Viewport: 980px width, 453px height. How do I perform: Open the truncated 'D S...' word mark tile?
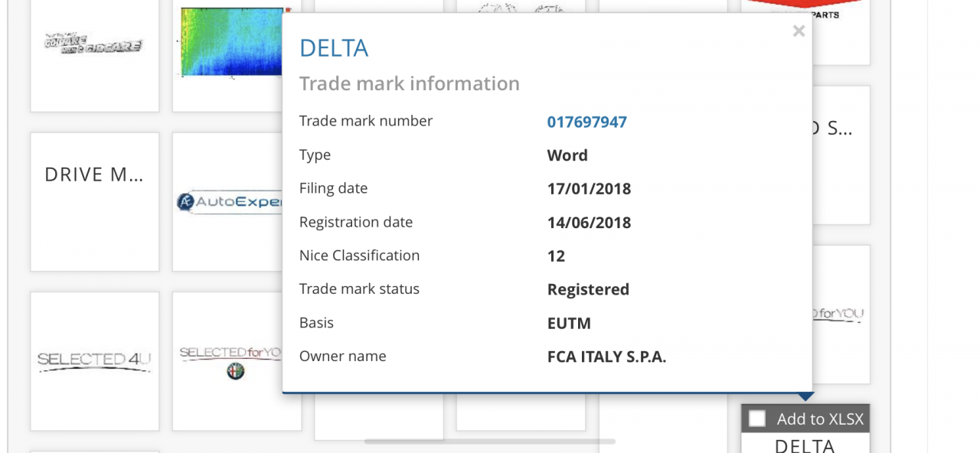point(841,155)
